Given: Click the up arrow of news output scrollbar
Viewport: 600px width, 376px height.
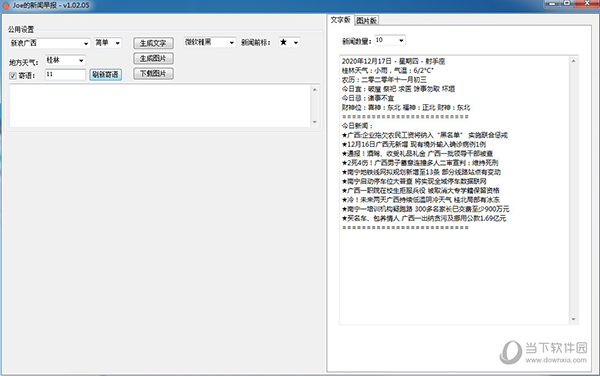Looking at the screenshot, I should 573,61.
